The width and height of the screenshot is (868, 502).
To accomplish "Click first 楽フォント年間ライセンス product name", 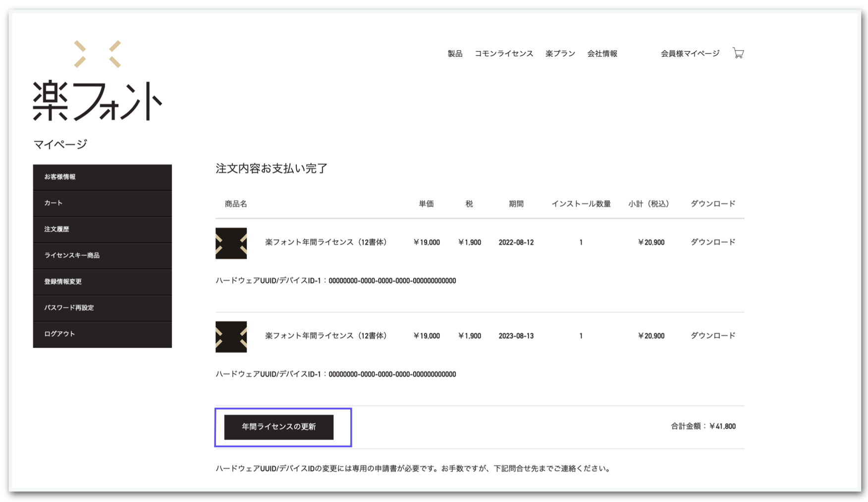I will coord(325,242).
